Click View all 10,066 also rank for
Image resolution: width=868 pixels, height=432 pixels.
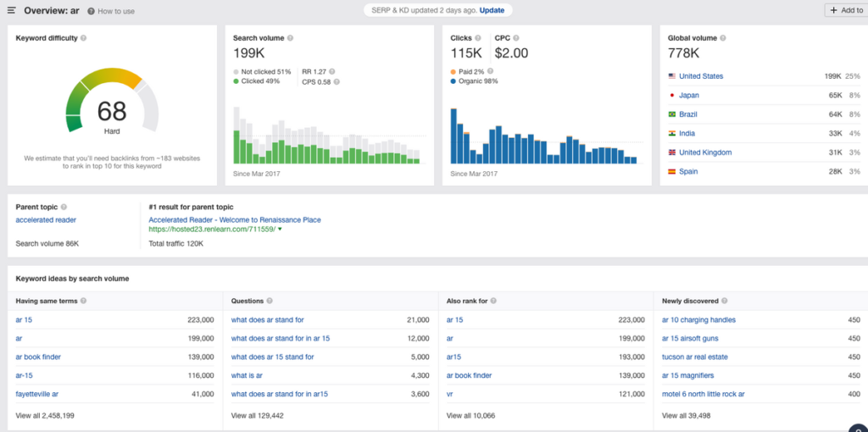(x=470, y=415)
